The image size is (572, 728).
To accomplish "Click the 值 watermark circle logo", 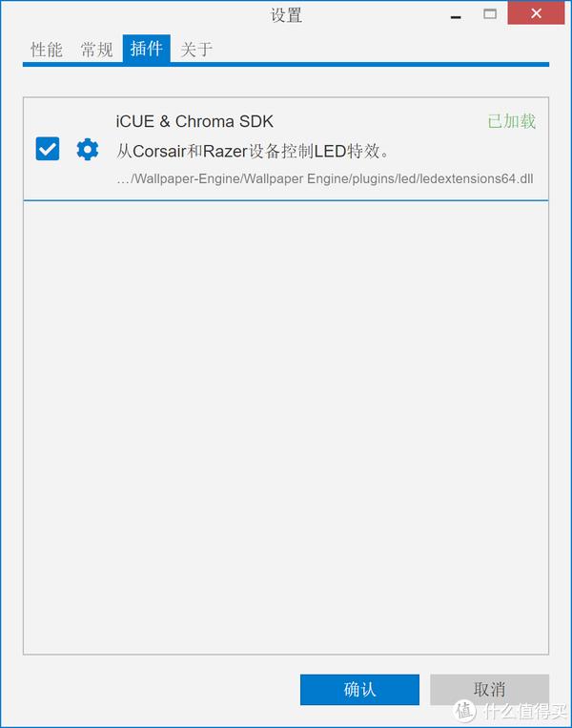I will (465, 711).
